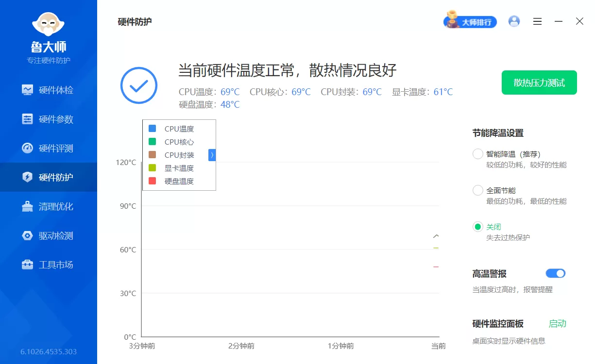Screen dimensions: 595x364
Task: Click the user account avatar icon
Action: click(x=514, y=21)
